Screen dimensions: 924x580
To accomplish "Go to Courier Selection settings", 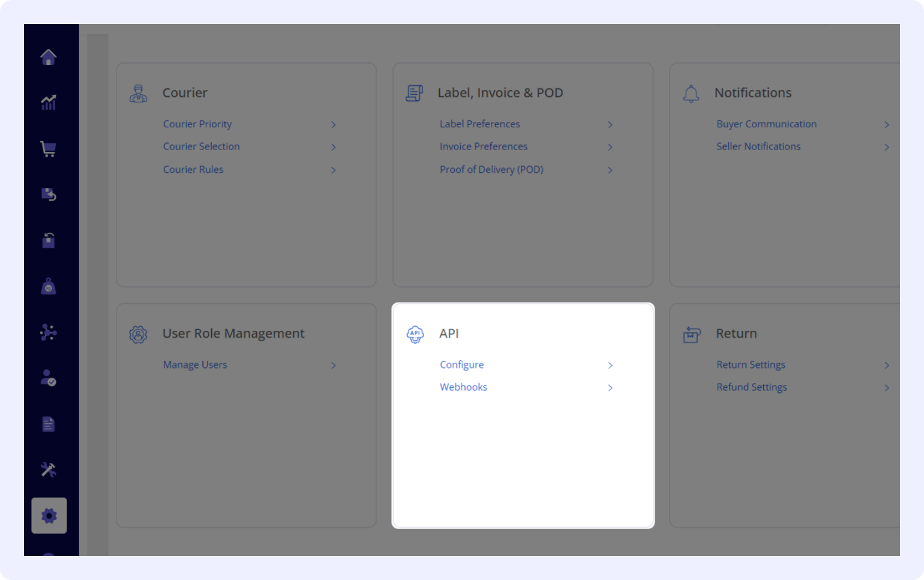I will pos(202,147).
